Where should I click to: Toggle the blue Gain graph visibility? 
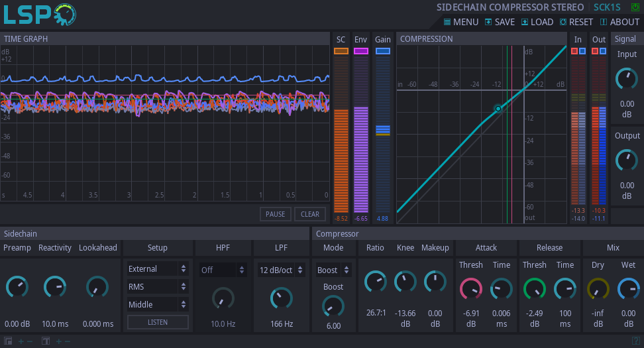coord(383,51)
